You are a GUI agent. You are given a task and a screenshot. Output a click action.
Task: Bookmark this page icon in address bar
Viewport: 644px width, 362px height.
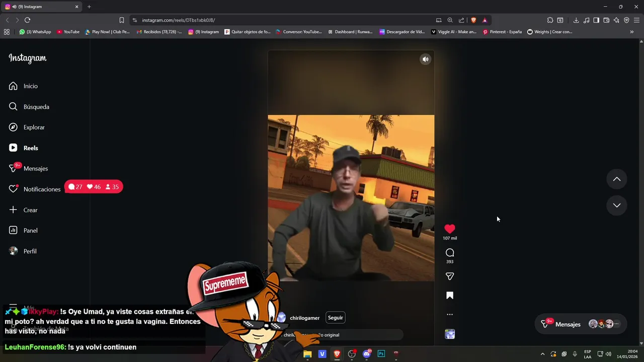point(122,20)
